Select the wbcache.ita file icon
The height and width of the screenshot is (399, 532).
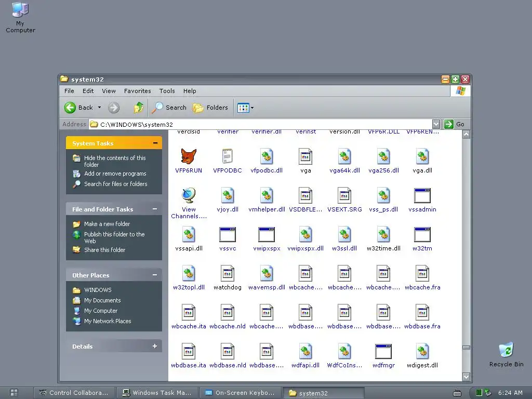click(x=189, y=312)
